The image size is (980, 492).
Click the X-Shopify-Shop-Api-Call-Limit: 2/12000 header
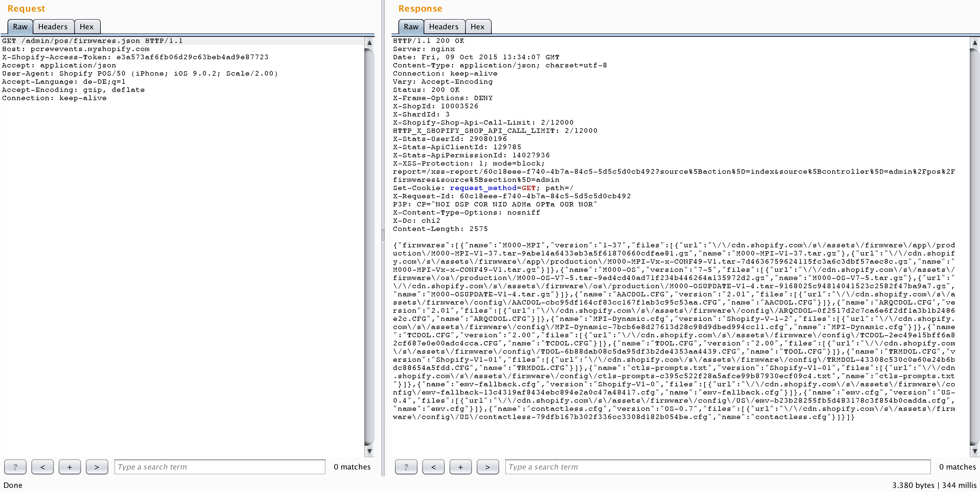tap(483, 123)
